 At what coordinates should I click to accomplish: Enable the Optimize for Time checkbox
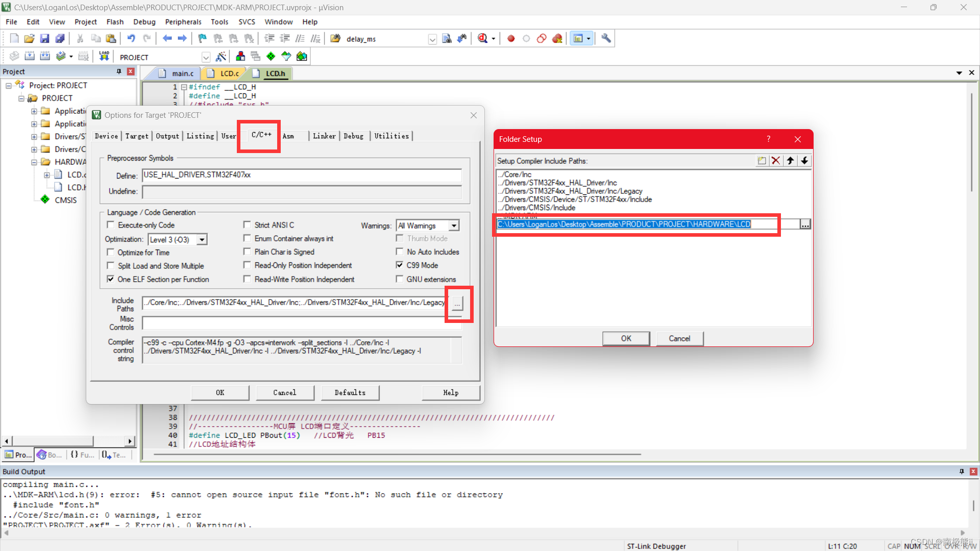(x=110, y=253)
